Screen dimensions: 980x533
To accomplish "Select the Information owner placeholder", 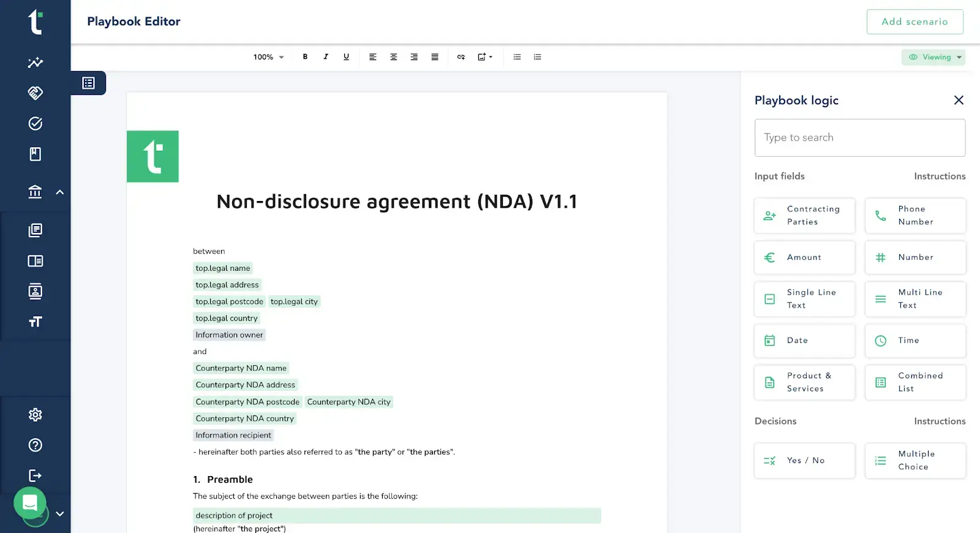I will [230, 335].
